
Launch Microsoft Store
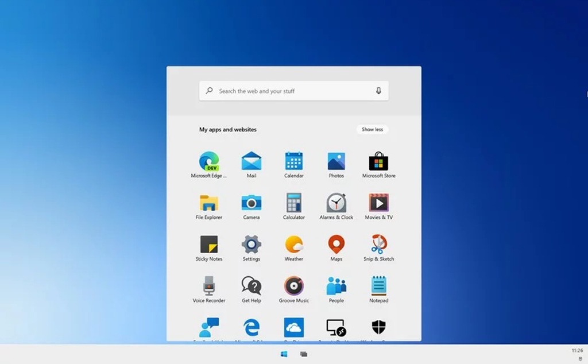click(x=379, y=165)
